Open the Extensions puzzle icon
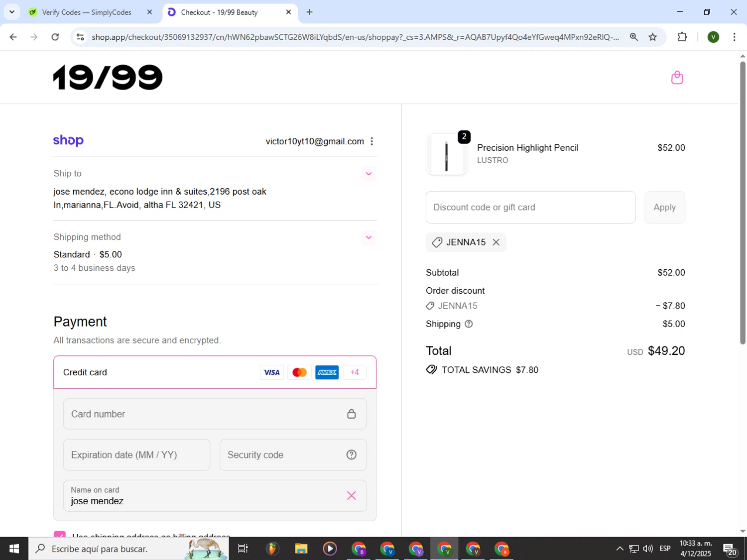The image size is (747, 560). 682,37
